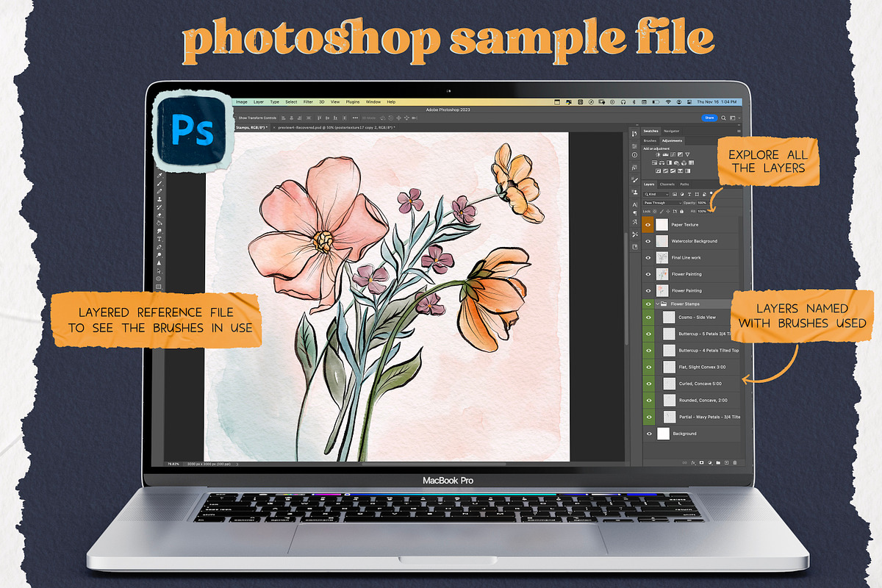Screen dimensions: 882x588
Task: Select the Ellipse shape tool
Action: click(159, 279)
